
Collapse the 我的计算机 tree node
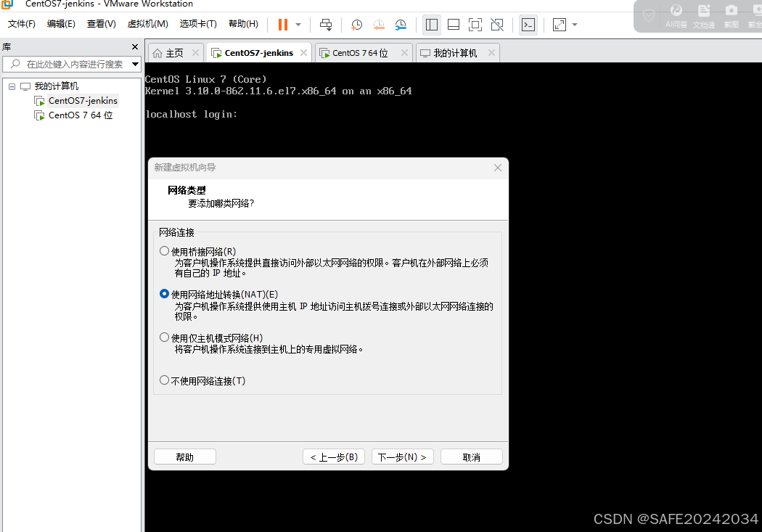click(12, 86)
